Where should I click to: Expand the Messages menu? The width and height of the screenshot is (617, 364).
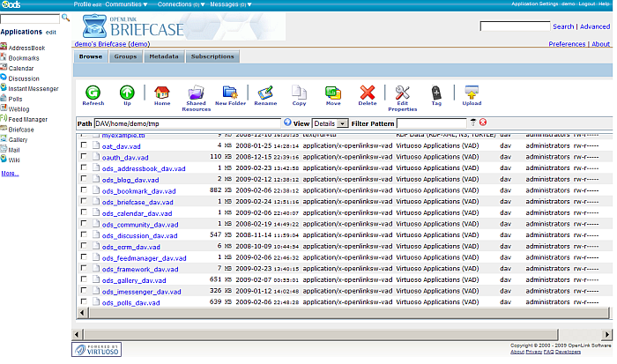tap(241, 4)
